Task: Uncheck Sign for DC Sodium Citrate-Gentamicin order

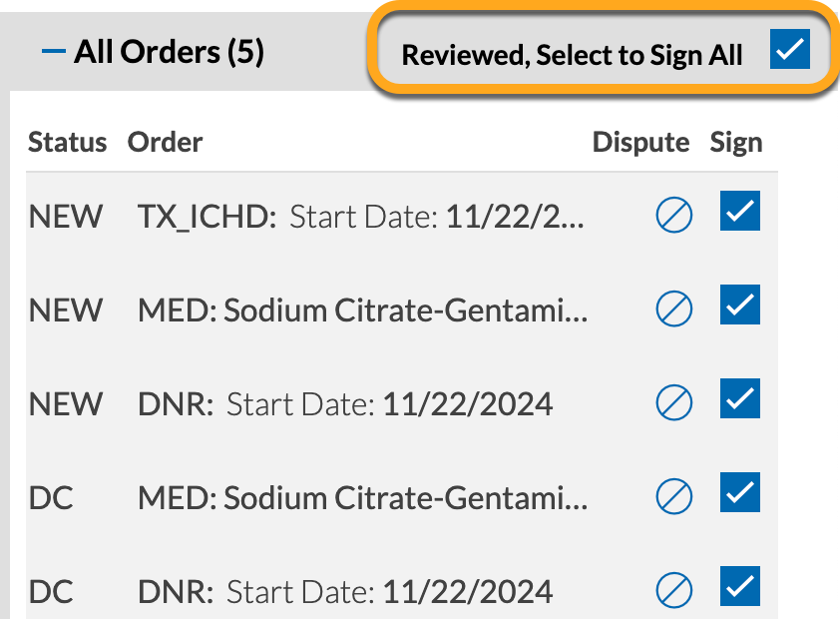Action: (x=740, y=492)
